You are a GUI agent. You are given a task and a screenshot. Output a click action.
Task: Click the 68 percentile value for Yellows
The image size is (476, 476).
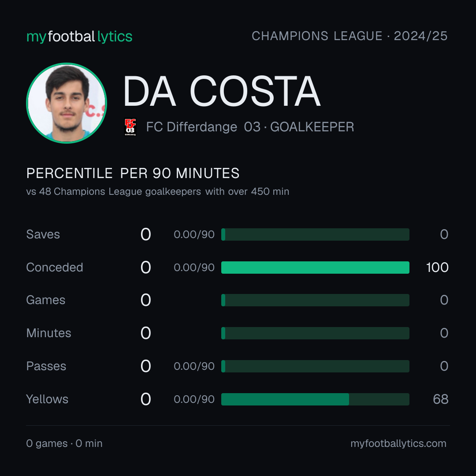[x=440, y=399]
